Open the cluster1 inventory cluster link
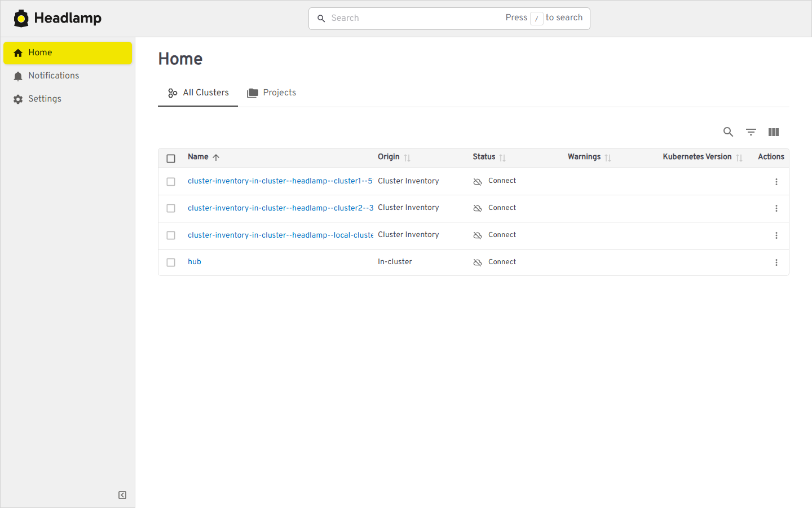 [x=280, y=181]
